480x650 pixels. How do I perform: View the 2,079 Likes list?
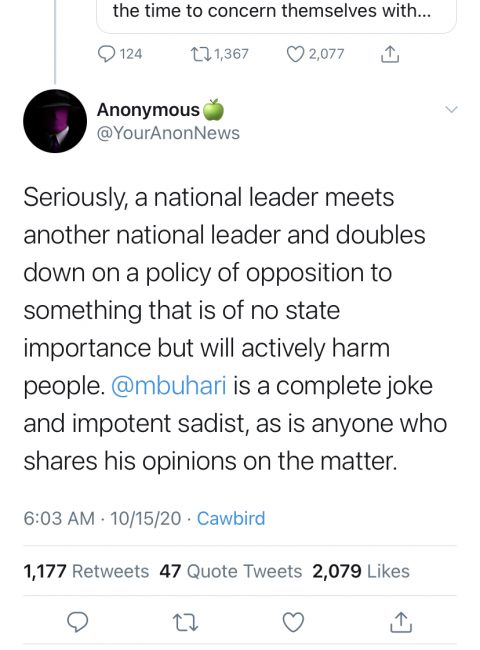point(361,571)
